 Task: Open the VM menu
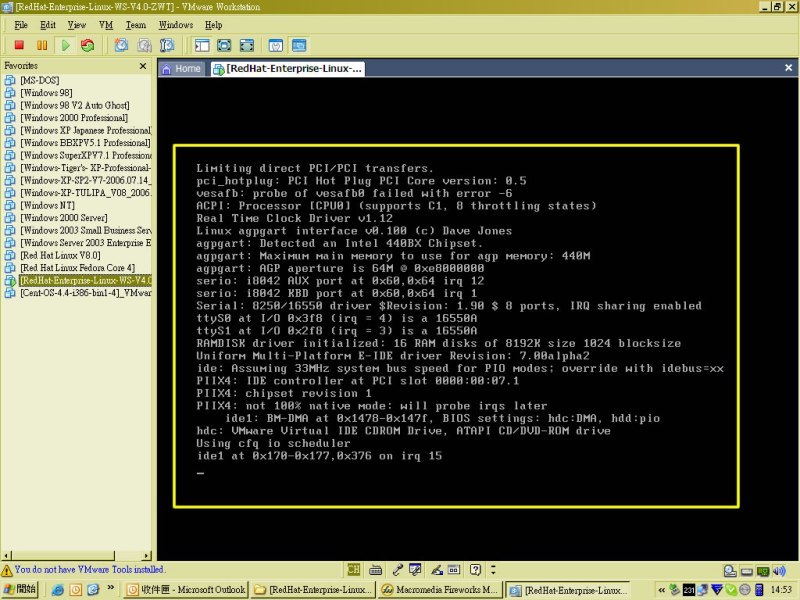pos(106,25)
